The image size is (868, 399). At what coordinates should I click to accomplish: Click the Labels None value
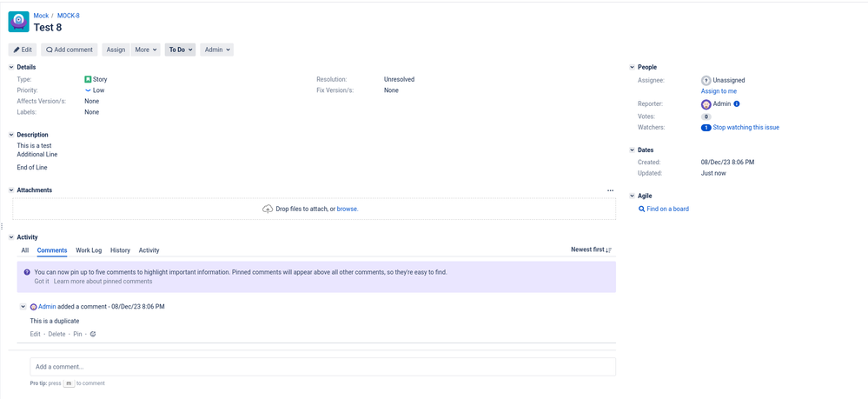[92, 112]
